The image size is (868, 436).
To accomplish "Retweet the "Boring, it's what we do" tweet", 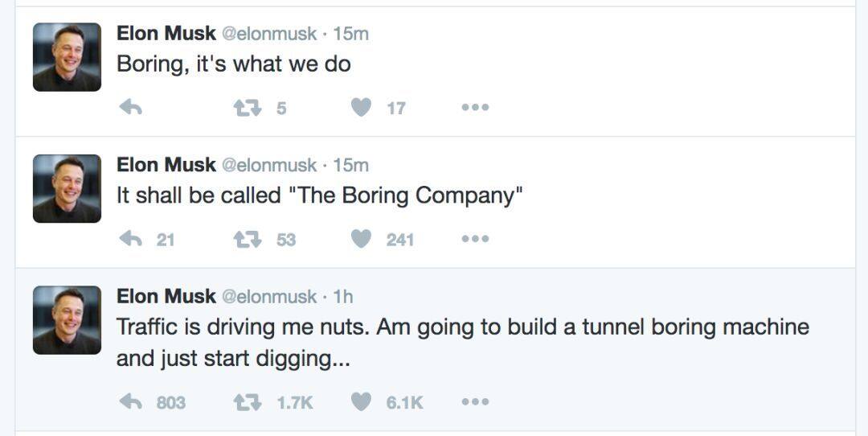I will (x=245, y=107).
